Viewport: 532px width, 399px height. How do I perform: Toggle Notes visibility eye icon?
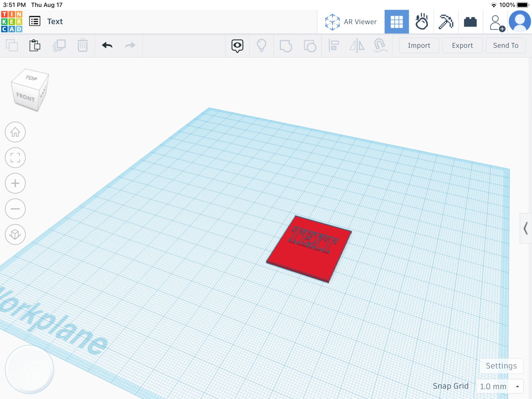[237, 46]
